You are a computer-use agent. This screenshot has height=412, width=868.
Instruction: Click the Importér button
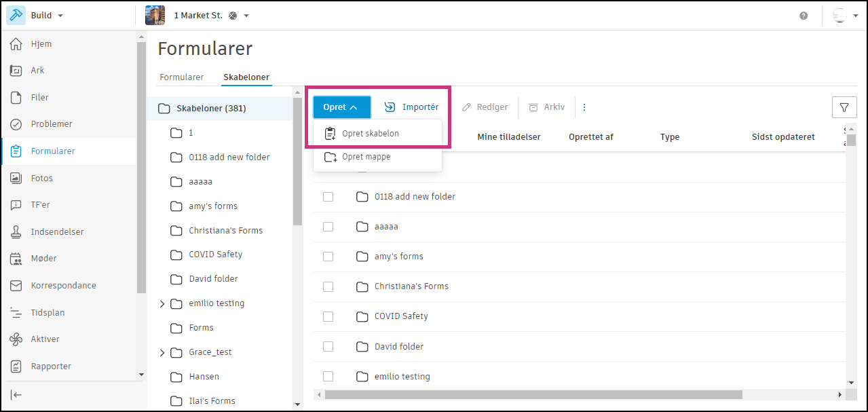point(411,107)
